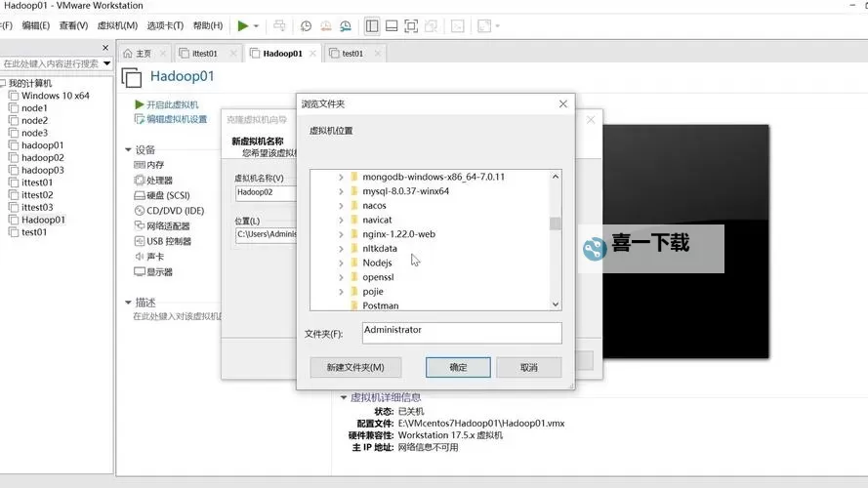Viewport: 868px width, 488px height.
Task: Toggle the library sidebar view icon
Action: (x=372, y=25)
